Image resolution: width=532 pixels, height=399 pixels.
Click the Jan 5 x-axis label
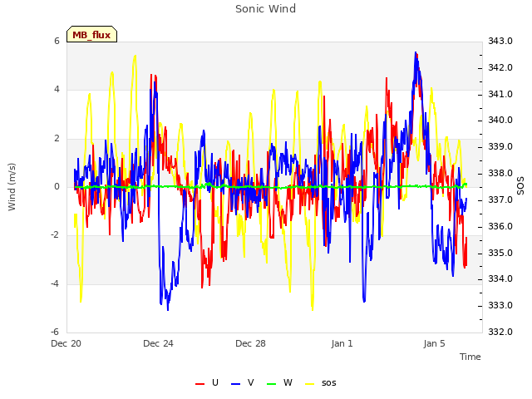click(434, 343)
